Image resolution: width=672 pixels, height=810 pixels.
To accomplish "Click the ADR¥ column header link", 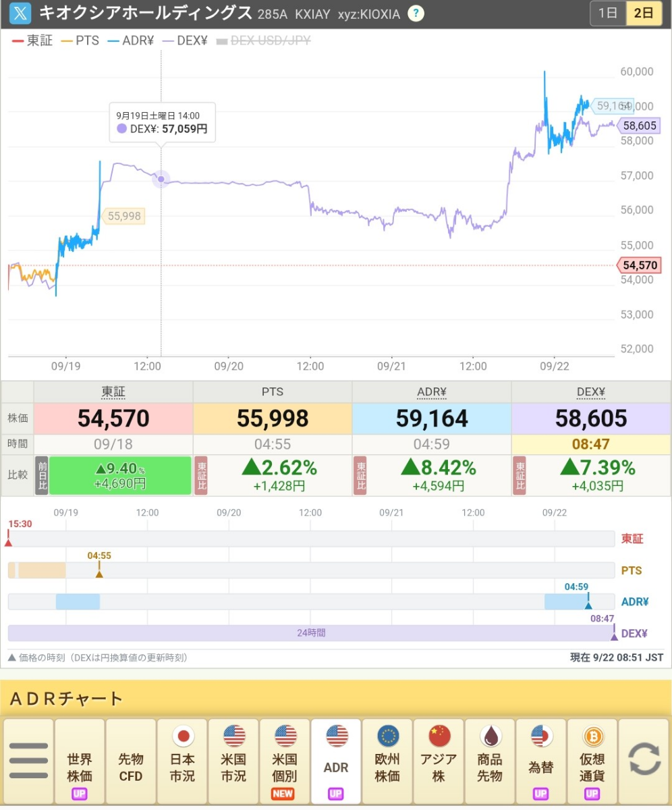I will click(x=432, y=391).
